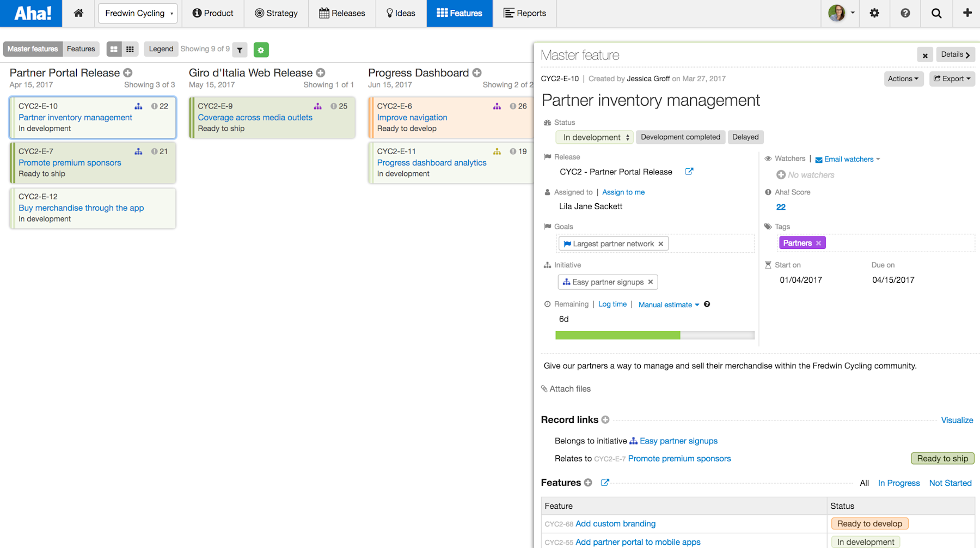Viewport: 980px width, 548px height.
Task: Open the In development status dropdown
Action: point(594,137)
